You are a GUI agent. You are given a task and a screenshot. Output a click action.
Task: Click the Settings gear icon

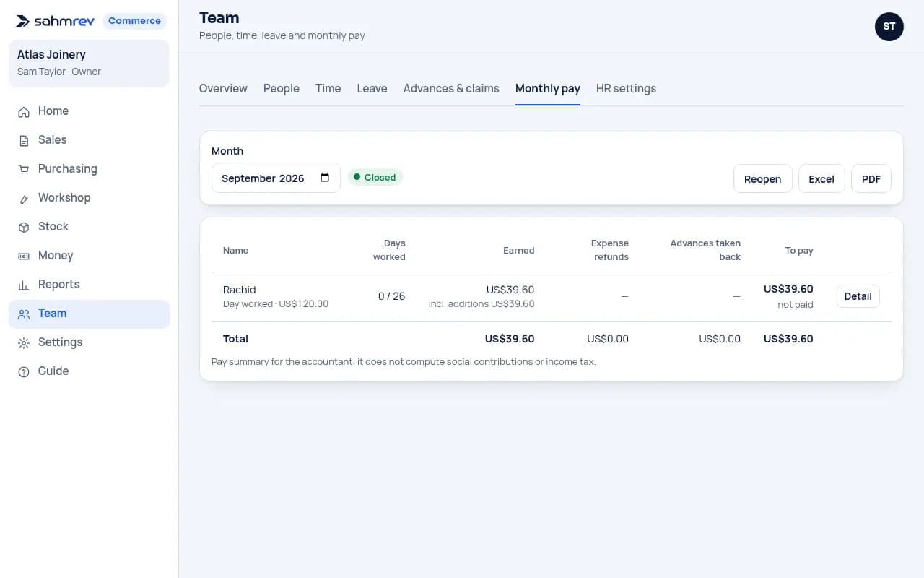click(24, 342)
